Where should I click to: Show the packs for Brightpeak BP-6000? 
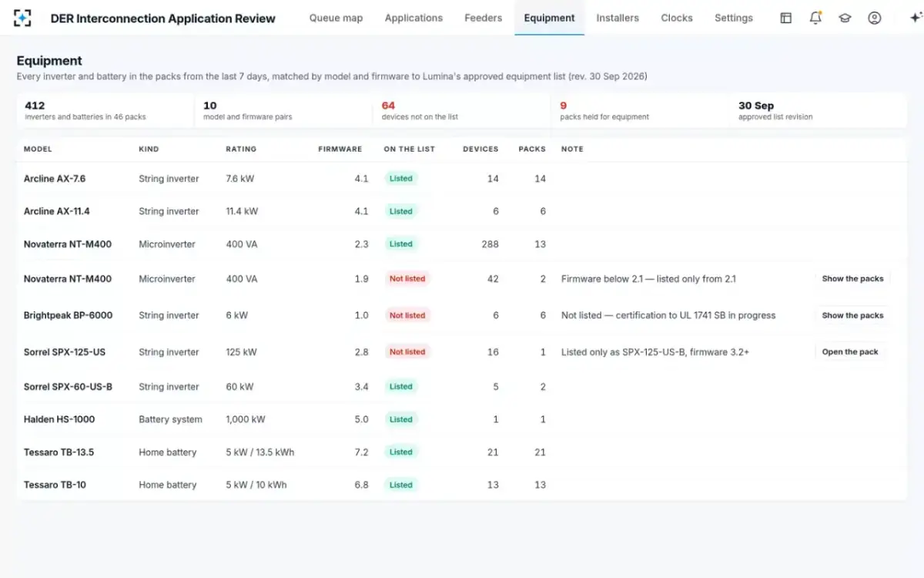coord(852,315)
